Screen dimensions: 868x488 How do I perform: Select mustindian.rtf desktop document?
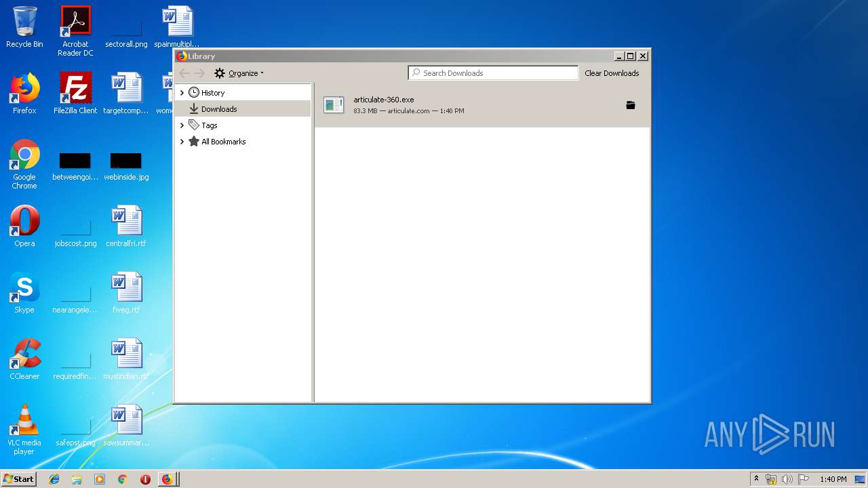click(x=126, y=359)
